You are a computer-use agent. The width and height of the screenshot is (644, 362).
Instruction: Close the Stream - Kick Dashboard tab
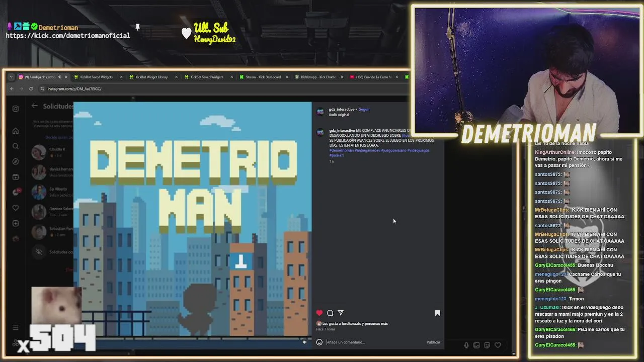[287, 77]
